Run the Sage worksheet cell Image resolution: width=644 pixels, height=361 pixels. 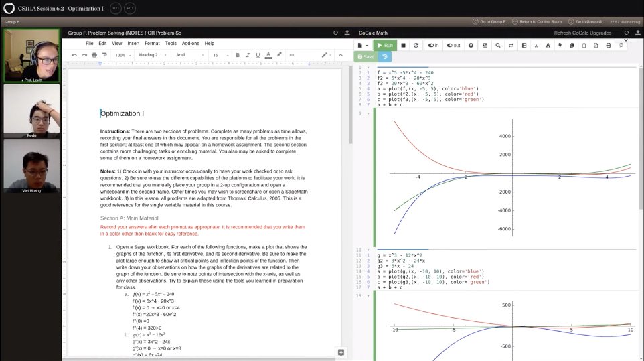[385, 45]
